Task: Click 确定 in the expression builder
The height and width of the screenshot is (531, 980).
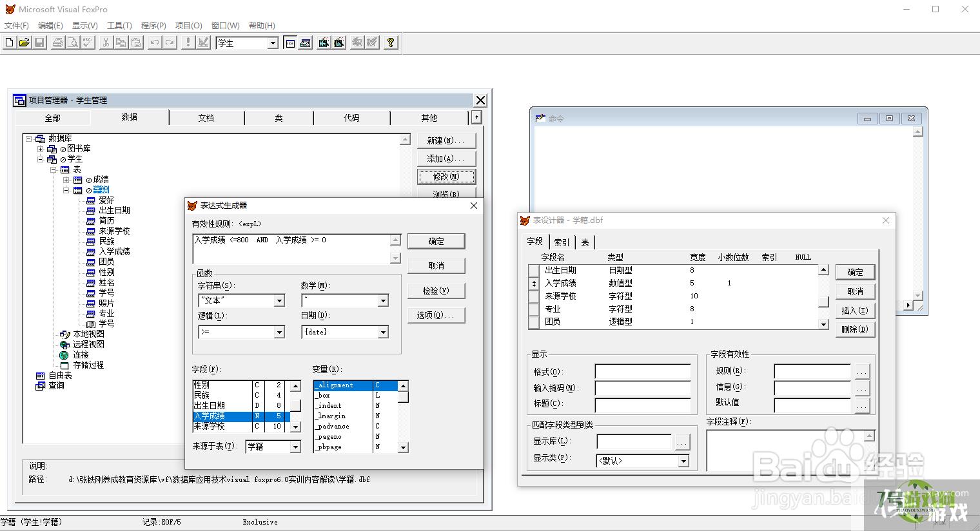Action: pos(436,241)
